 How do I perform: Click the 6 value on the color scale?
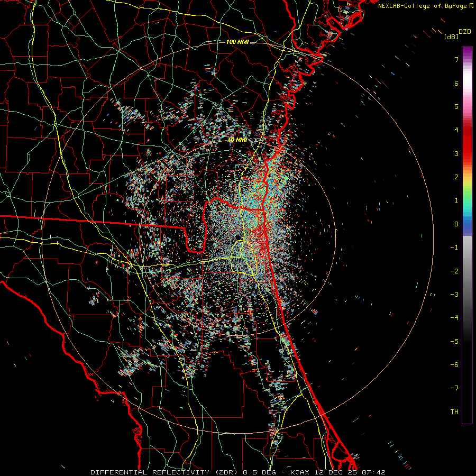point(456,83)
